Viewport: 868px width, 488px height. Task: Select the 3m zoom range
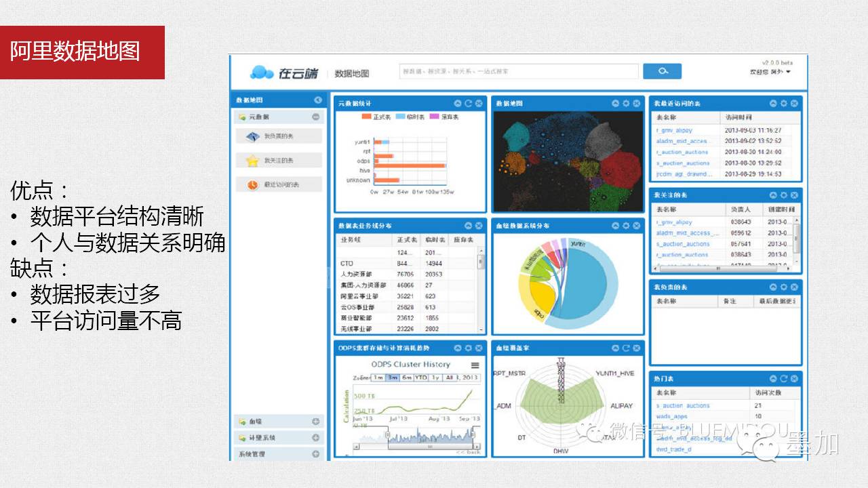tap(393, 378)
